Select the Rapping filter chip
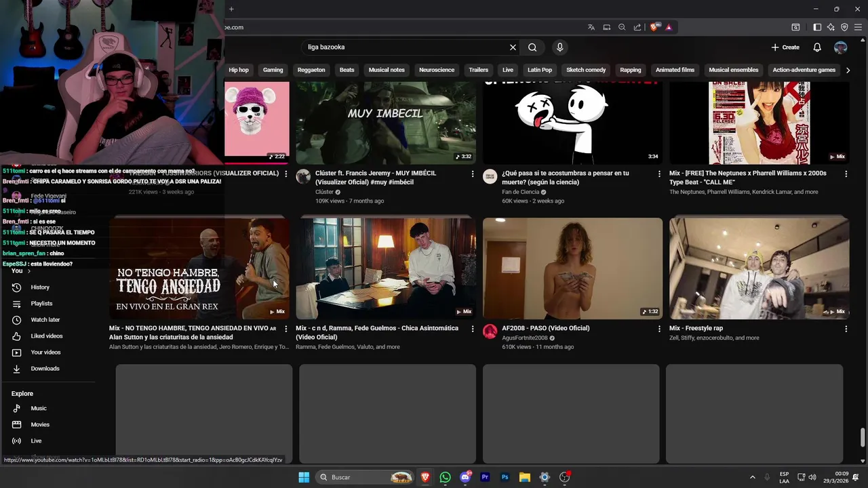 [630, 70]
